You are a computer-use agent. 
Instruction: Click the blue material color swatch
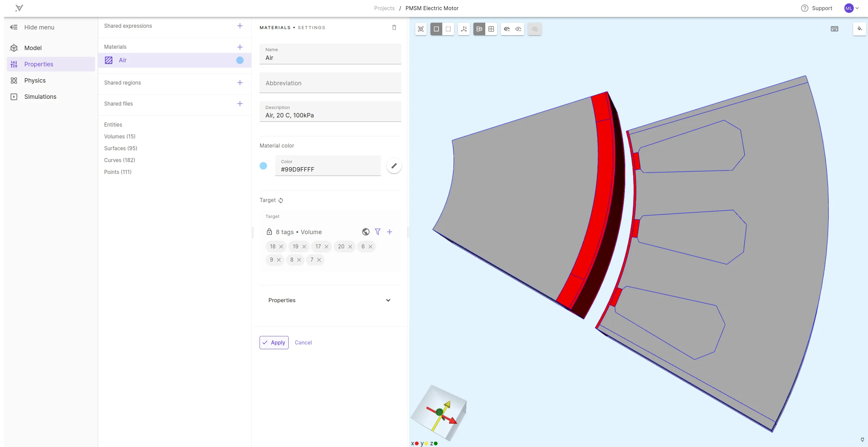click(x=263, y=166)
